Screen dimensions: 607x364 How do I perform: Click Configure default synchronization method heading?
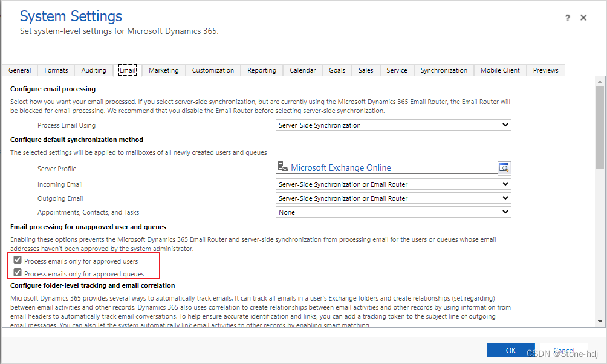(77, 140)
